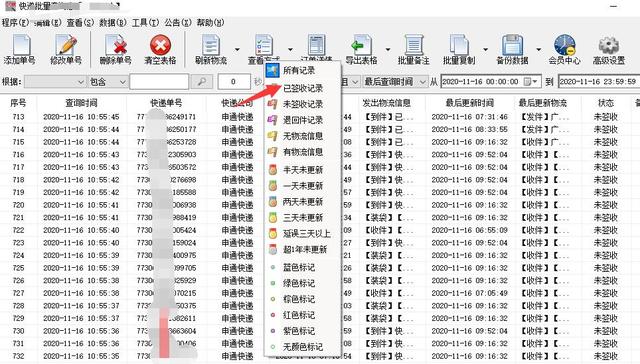Choose 绿色标记 filter

302,283
